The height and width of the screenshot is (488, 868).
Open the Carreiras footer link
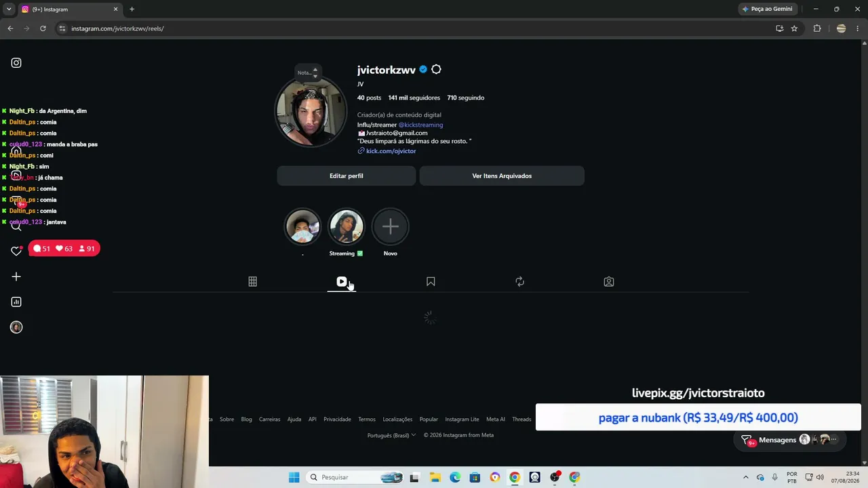pyautogui.click(x=270, y=420)
